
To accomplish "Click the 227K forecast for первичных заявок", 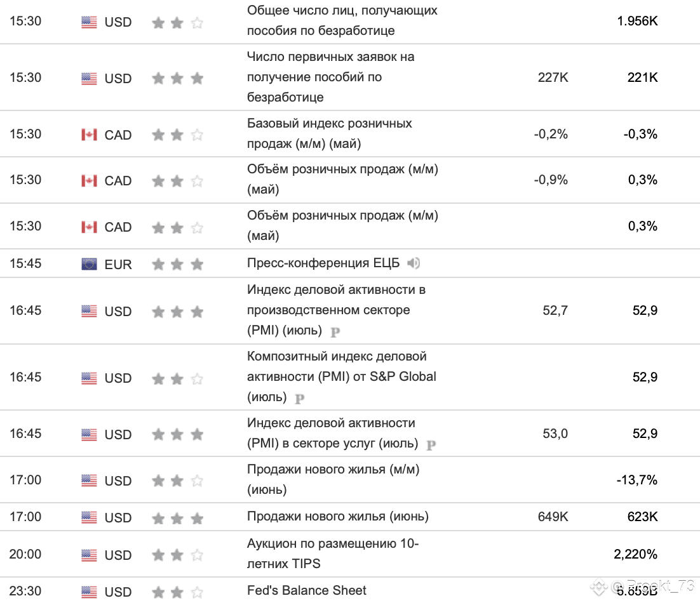I will point(553,77).
